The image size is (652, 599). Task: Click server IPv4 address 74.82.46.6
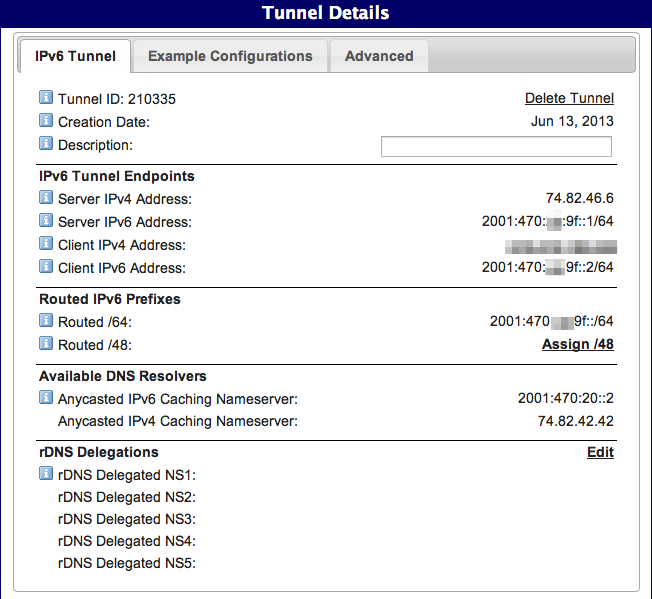tap(580, 198)
